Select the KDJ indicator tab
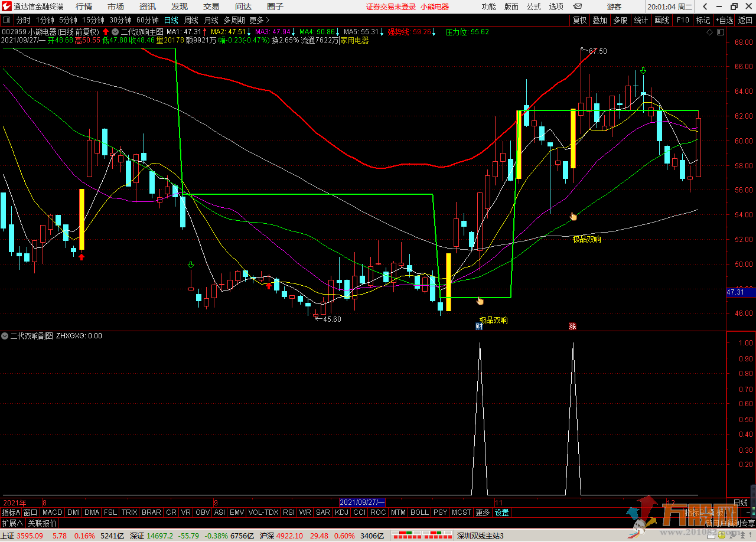Screen dimensions: 756x542 [341, 512]
